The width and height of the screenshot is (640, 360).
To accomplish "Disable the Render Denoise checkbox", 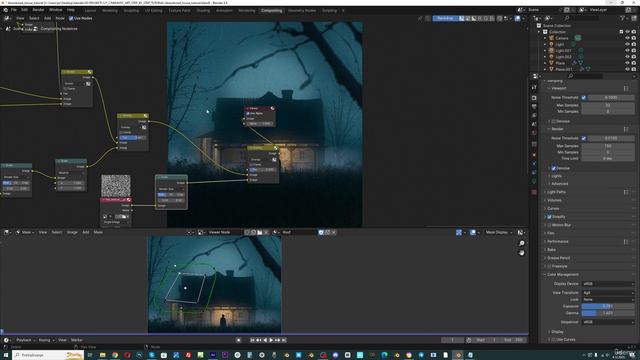I will tap(554, 168).
